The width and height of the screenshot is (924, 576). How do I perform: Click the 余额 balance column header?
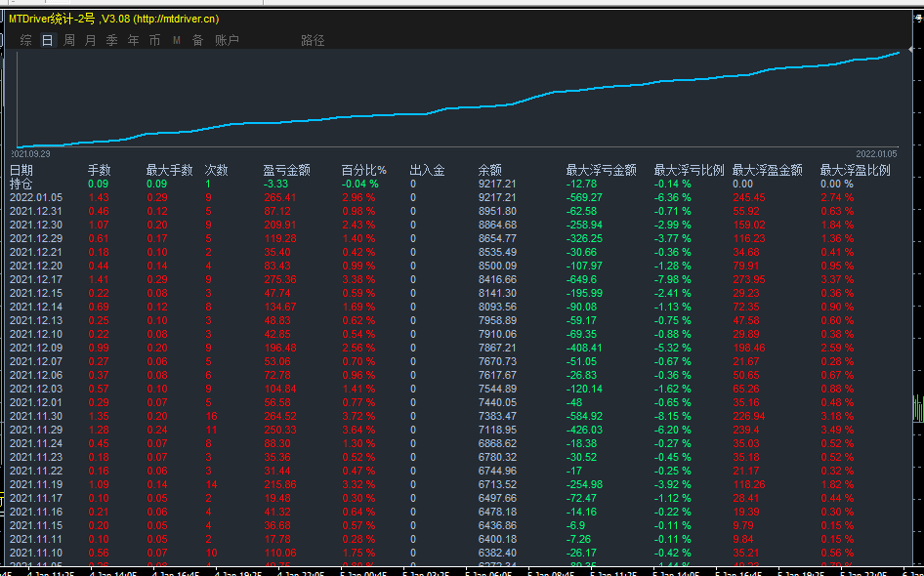click(490, 170)
